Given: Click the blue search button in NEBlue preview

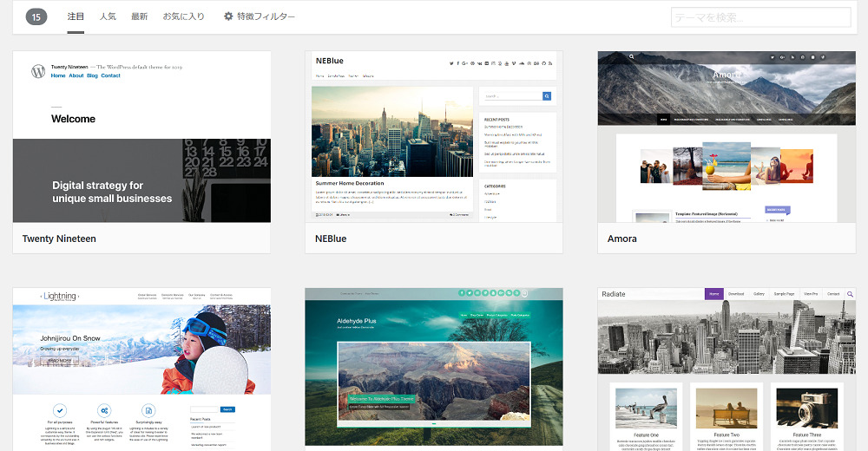Looking at the screenshot, I should click(547, 96).
